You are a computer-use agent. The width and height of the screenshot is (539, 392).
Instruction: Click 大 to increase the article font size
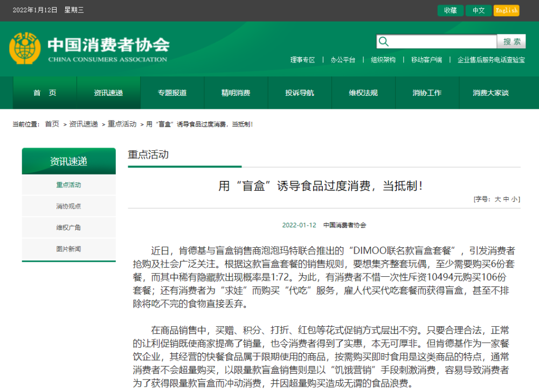coord(498,199)
